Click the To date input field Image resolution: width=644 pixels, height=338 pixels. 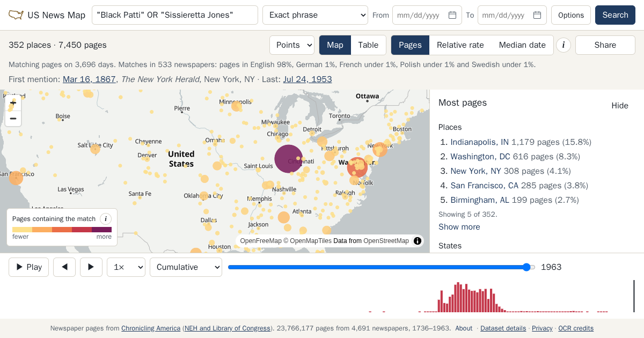point(512,15)
